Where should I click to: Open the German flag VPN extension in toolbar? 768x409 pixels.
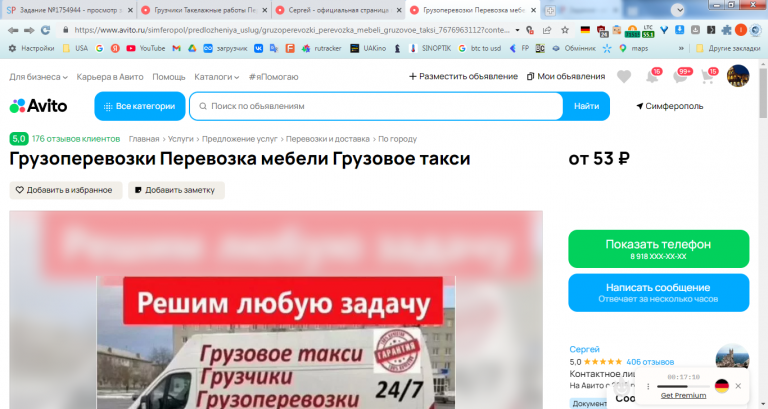coord(585,30)
